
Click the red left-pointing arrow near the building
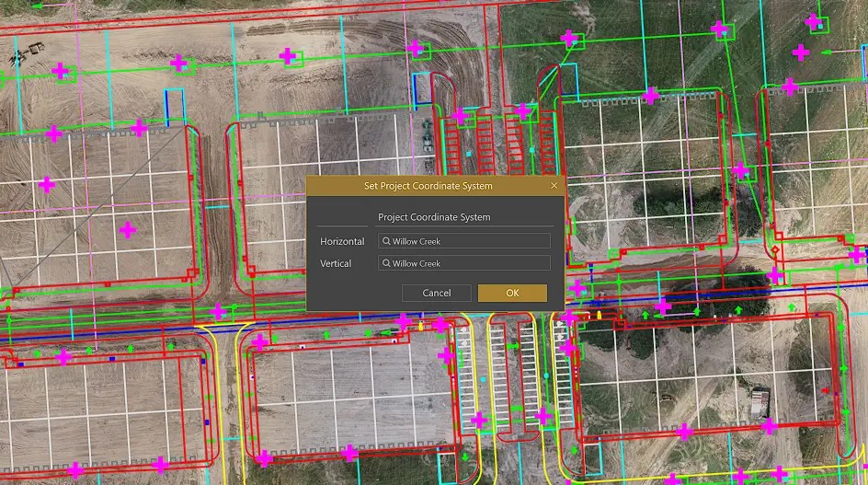[x=825, y=391]
